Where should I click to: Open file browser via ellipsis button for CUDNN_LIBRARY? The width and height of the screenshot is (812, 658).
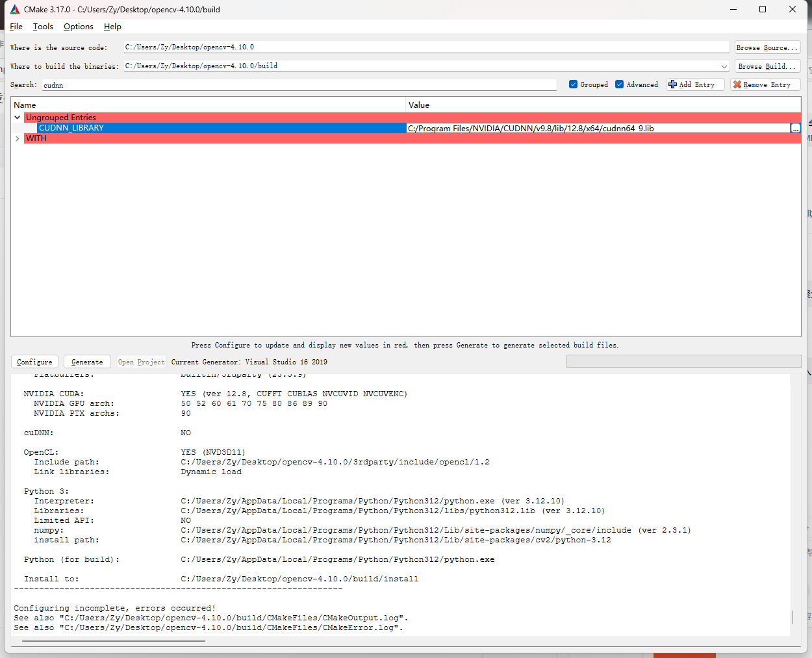coord(795,128)
